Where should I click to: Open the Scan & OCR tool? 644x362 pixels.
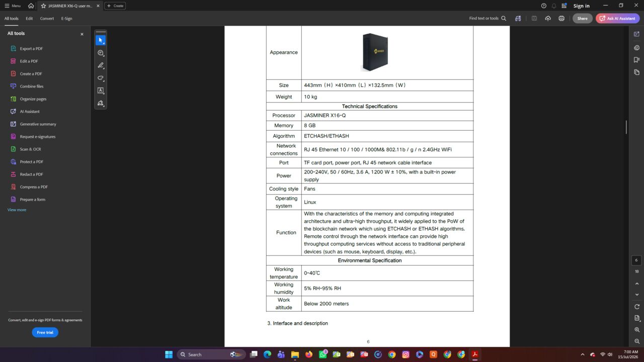tap(30, 149)
